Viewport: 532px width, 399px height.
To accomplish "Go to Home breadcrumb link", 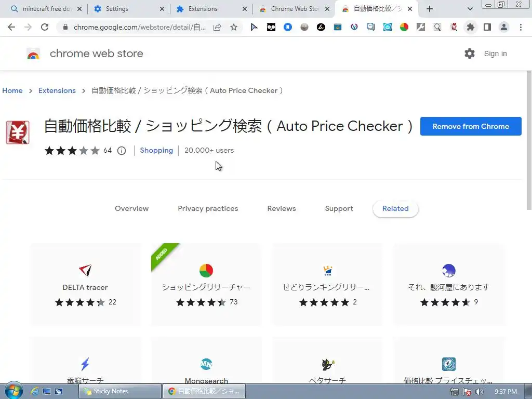I will coord(12,90).
